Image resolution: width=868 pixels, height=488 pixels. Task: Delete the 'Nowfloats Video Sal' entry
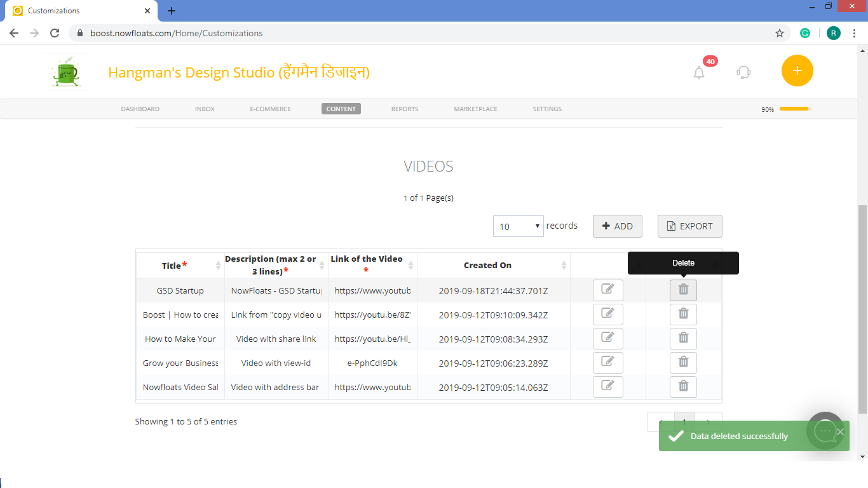pos(683,386)
